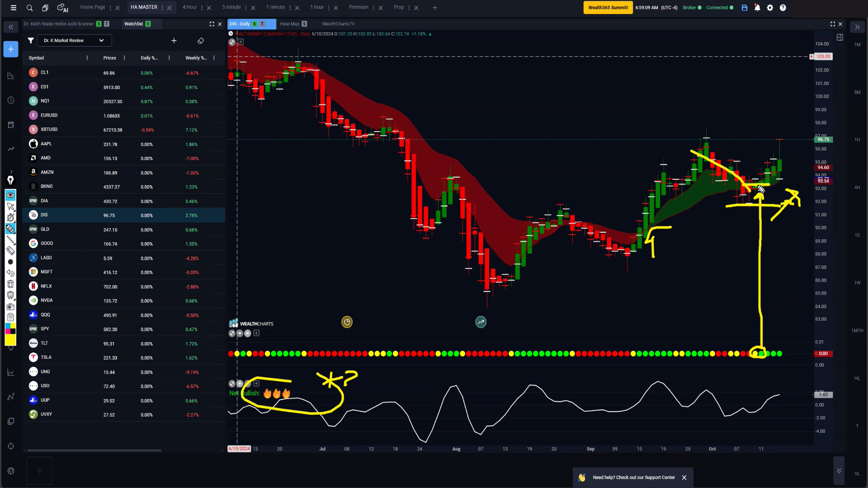868x488 pixels.
Task: Click the save layout disk icon
Action: tap(745, 8)
